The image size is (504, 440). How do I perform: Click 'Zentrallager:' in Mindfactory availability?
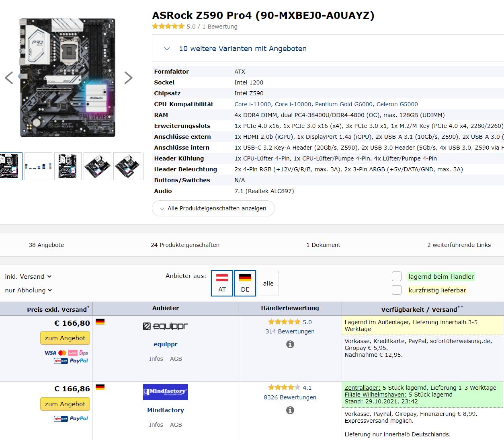(363, 388)
